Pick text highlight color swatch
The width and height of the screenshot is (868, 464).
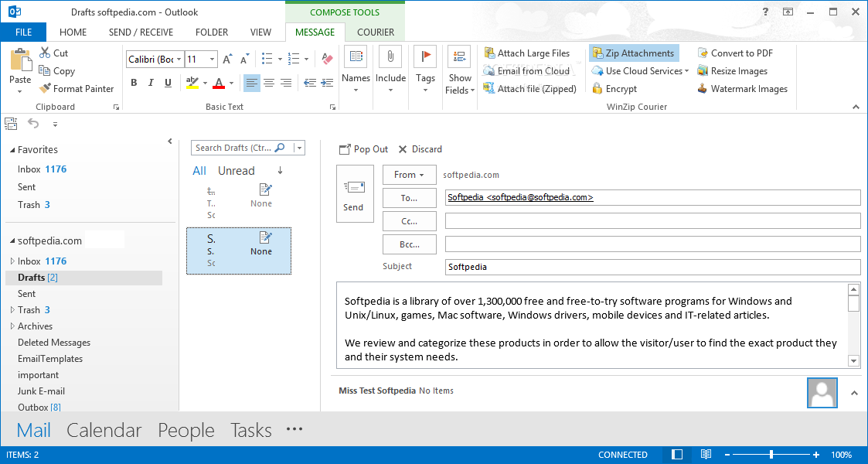click(x=192, y=83)
